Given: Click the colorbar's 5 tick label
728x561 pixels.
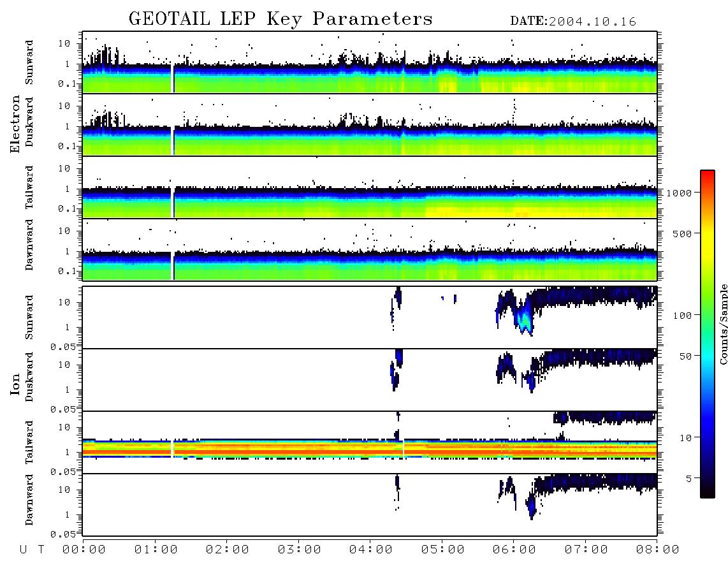Looking at the screenshot, I should point(689,478).
